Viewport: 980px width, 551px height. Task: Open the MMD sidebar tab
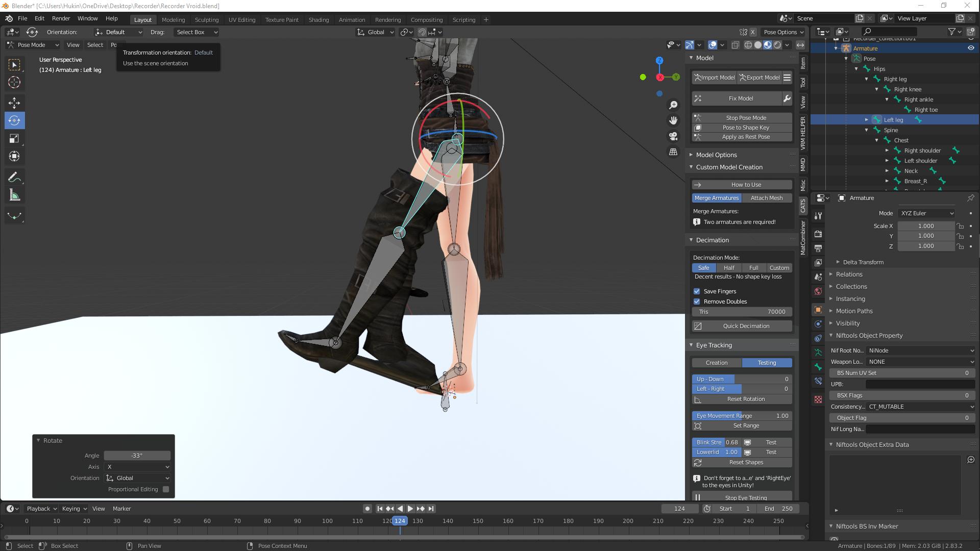pos(803,165)
